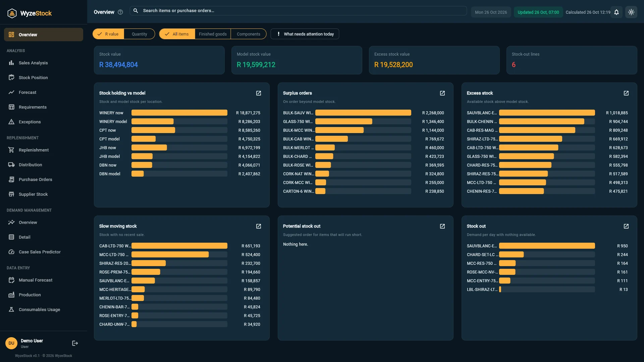Open Excess stock panel expand icon
644x362 pixels.
click(x=626, y=93)
